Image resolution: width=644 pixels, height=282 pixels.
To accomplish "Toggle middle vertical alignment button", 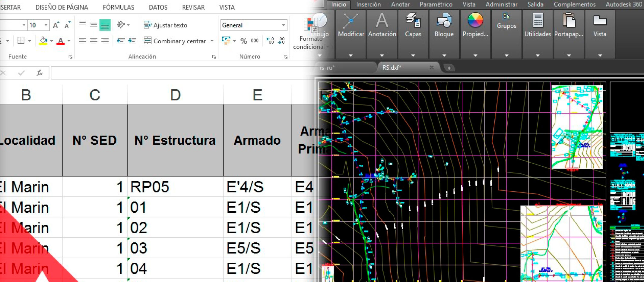I will point(94,25).
